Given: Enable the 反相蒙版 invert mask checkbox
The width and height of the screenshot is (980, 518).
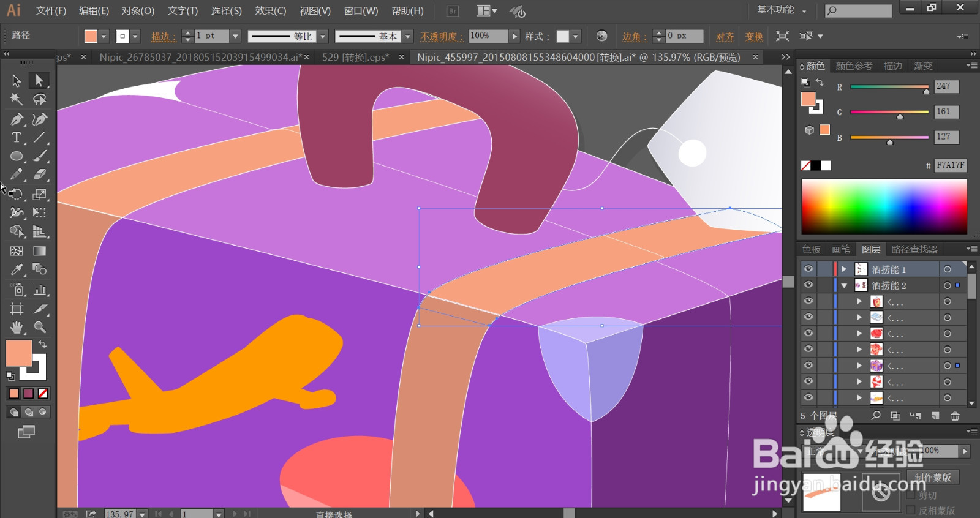Looking at the screenshot, I should pos(911,510).
